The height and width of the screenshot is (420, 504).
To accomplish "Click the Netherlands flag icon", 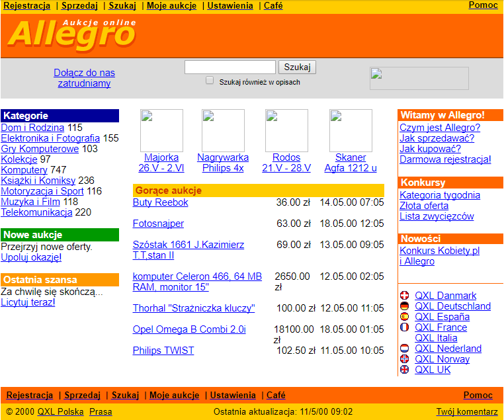I will 404,349.
